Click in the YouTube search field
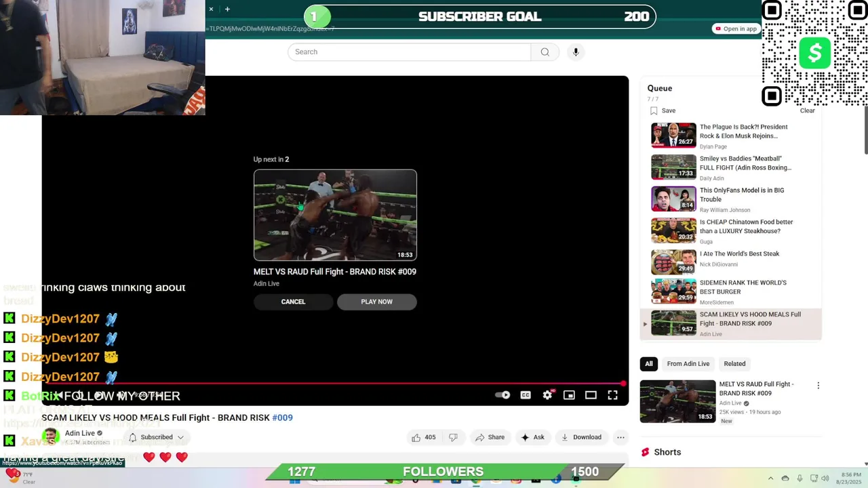Image resolution: width=868 pixels, height=488 pixels. pos(409,52)
